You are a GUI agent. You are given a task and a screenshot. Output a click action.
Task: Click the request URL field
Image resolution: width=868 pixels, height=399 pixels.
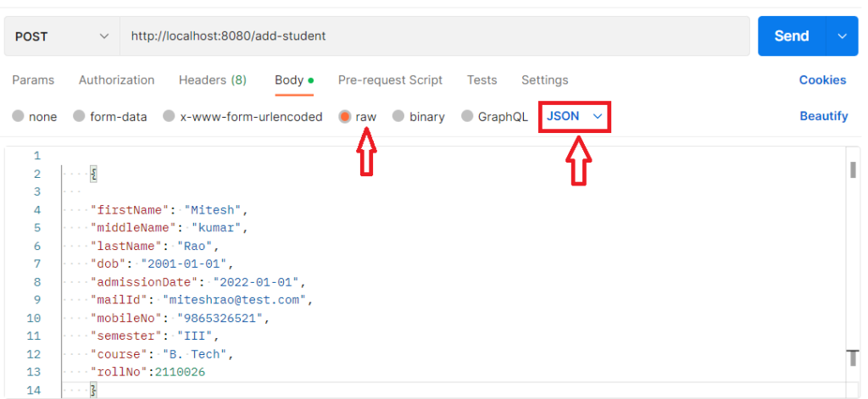[x=435, y=36]
